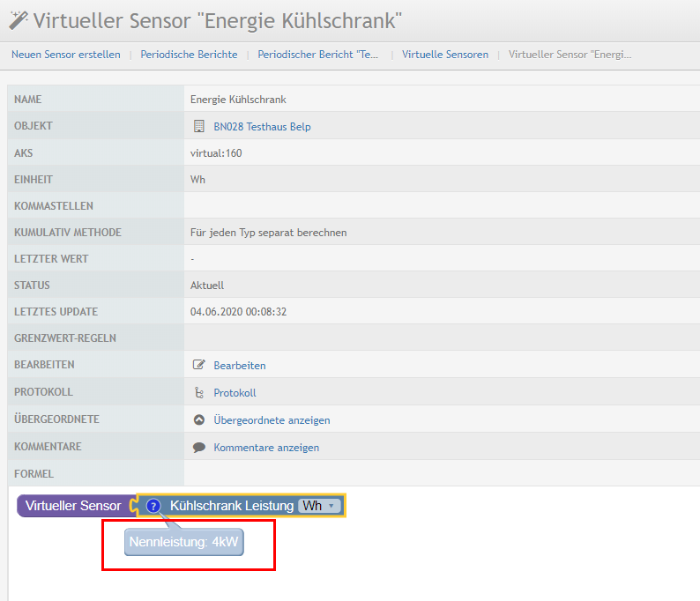This screenshot has width=700, height=601.
Task: Go to Periodische Berichte breadcrumb
Action: coord(189,55)
